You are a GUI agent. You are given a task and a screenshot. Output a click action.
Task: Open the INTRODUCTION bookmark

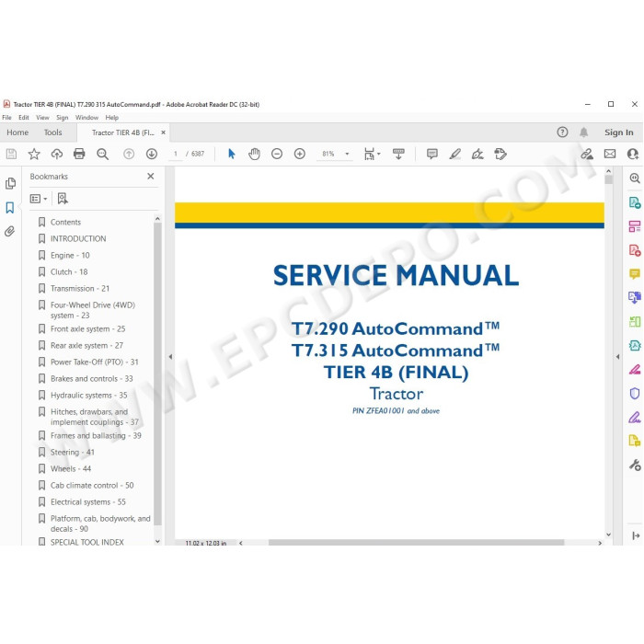pyautogui.click(x=78, y=238)
